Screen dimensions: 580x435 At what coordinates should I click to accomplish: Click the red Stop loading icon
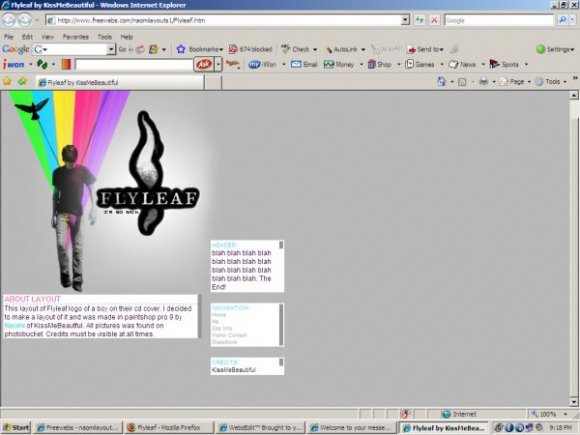pos(435,20)
